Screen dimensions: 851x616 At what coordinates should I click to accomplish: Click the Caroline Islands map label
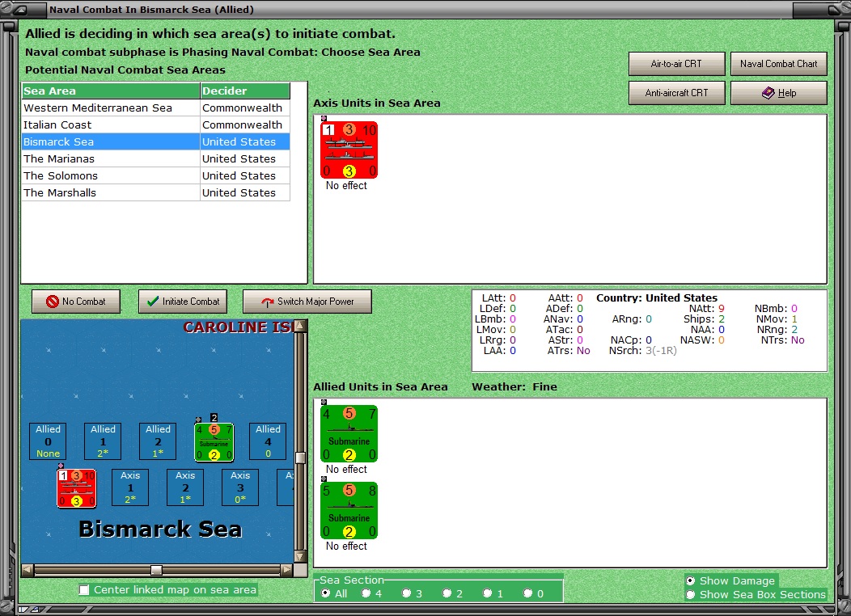pos(238,327)
